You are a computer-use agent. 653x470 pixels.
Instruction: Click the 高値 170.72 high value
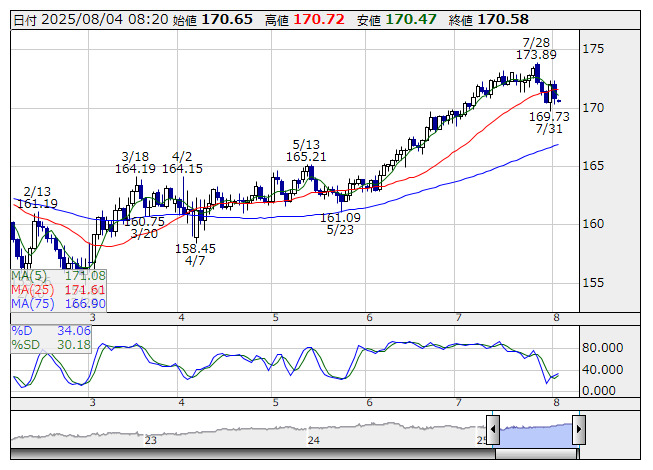319,19
